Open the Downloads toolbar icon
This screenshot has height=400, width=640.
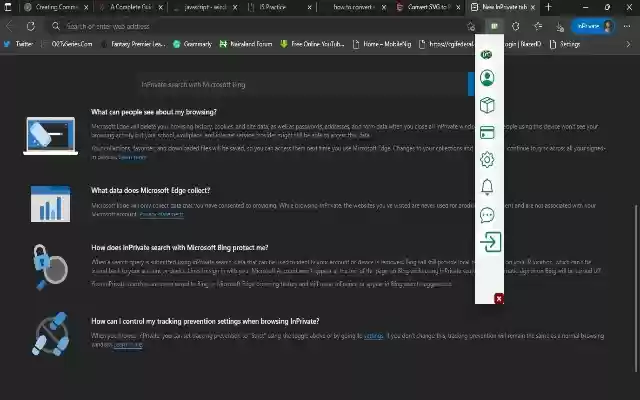(x=560, y=27)
